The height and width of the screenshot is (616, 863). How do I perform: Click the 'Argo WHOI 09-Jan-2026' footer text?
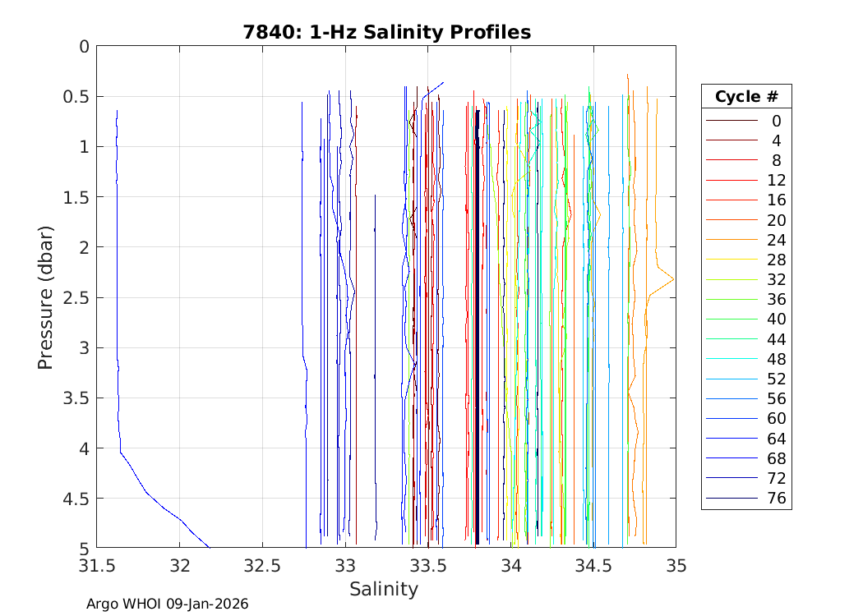(x=168, y=605)
